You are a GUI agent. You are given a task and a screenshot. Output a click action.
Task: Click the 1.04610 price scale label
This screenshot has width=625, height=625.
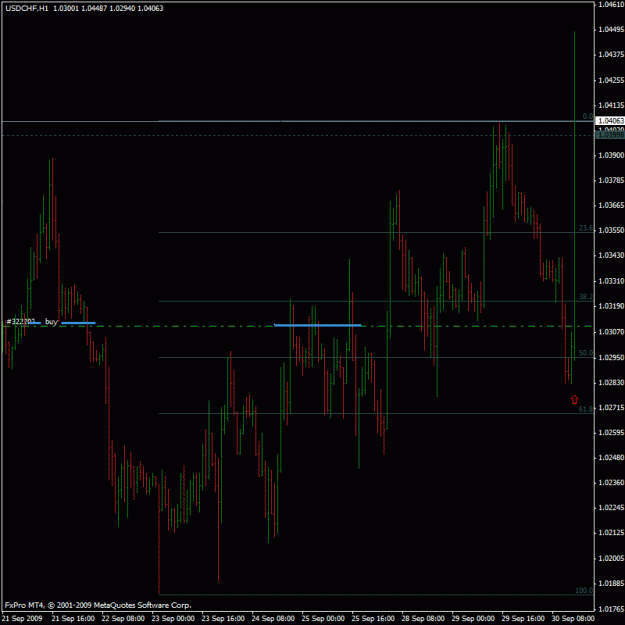point(611,4)
